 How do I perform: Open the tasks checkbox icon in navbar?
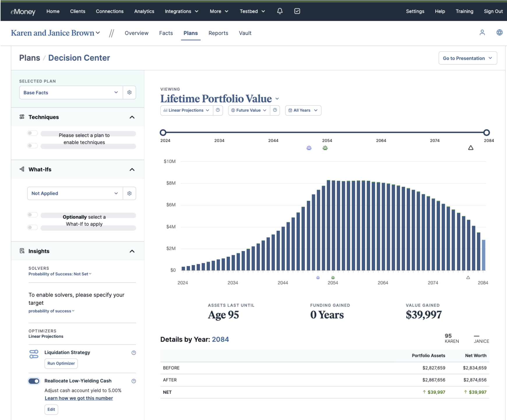pos(297,11)
